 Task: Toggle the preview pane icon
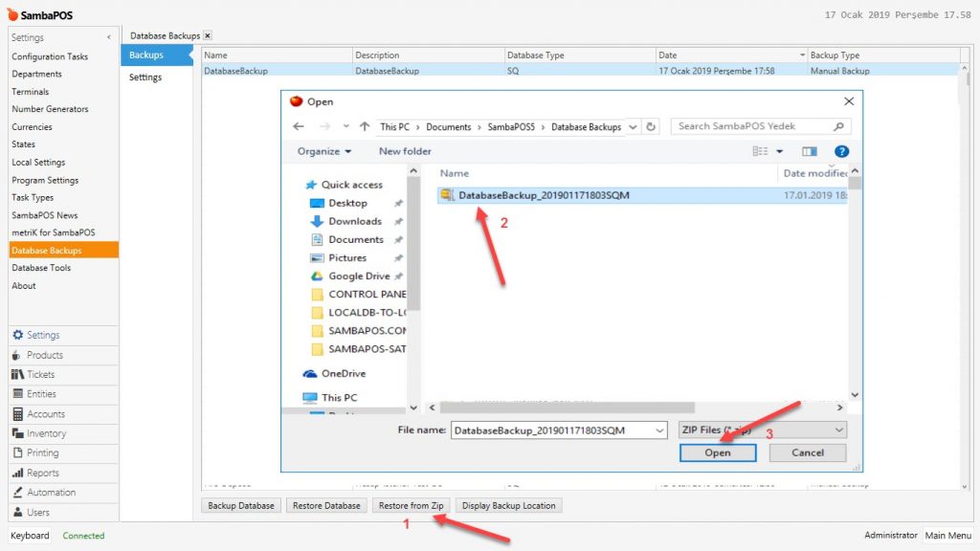(810, 151)
